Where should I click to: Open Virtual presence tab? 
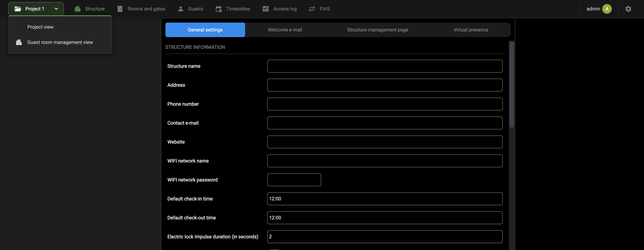click(x=471, y=30)
